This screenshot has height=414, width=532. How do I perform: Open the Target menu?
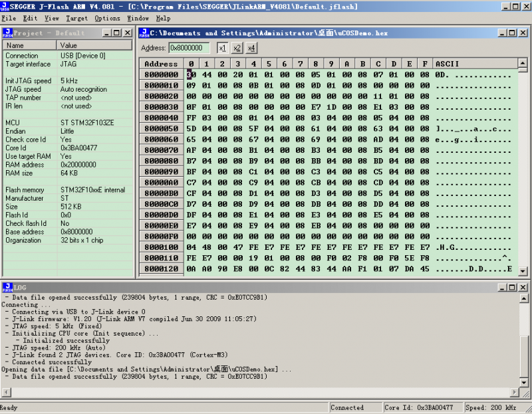pos(76,18)
